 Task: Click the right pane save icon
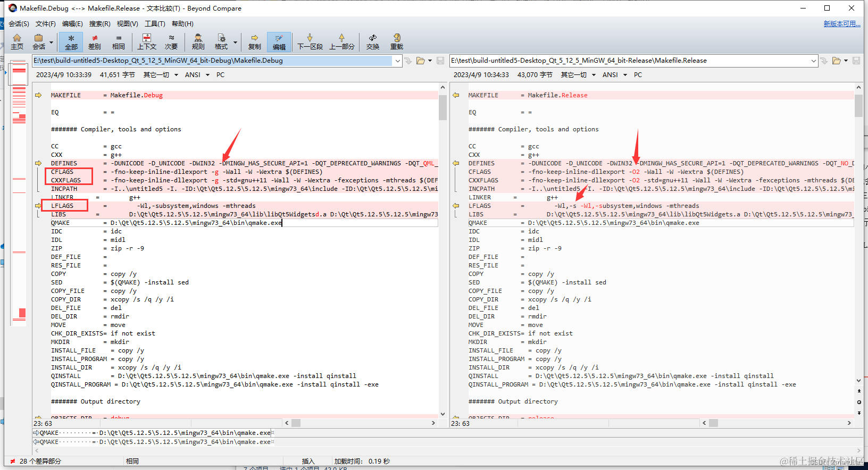(856, 61)
